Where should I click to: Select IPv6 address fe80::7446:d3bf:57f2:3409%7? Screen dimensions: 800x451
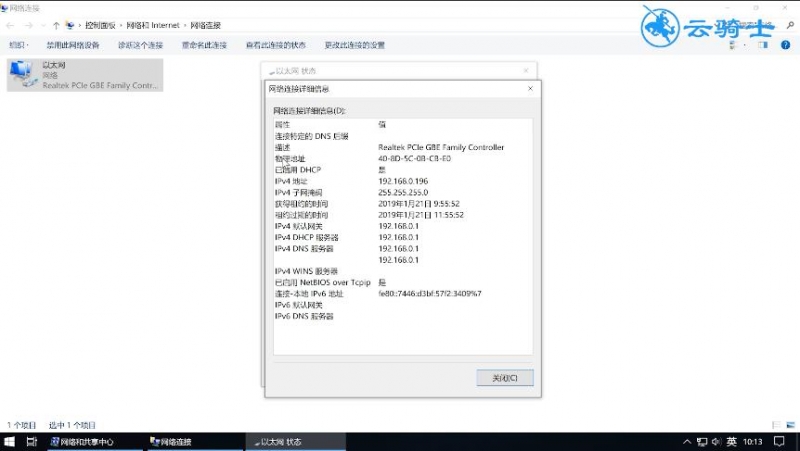(x=430, y=293)
